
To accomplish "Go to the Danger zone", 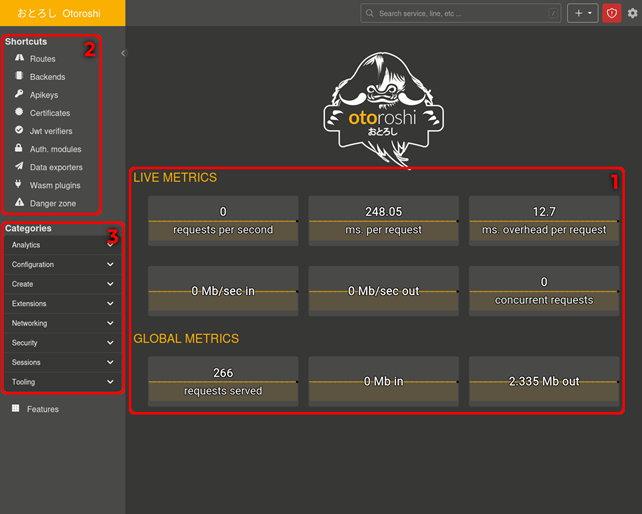I will [x=53, y=203].
